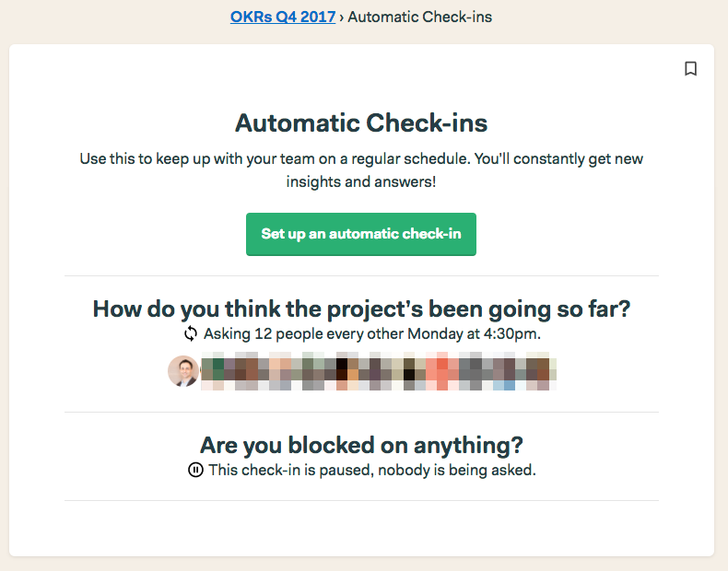Click the check-in is paused status text
The image size is (728, 571).
pyautogui.click(x=372, y=470)
